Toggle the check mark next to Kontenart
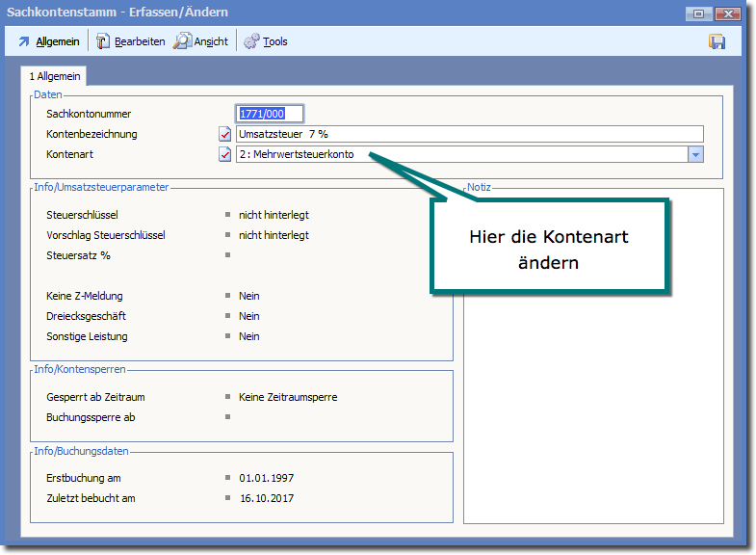Viewport: 756px width, 555px height. [225, 154]
